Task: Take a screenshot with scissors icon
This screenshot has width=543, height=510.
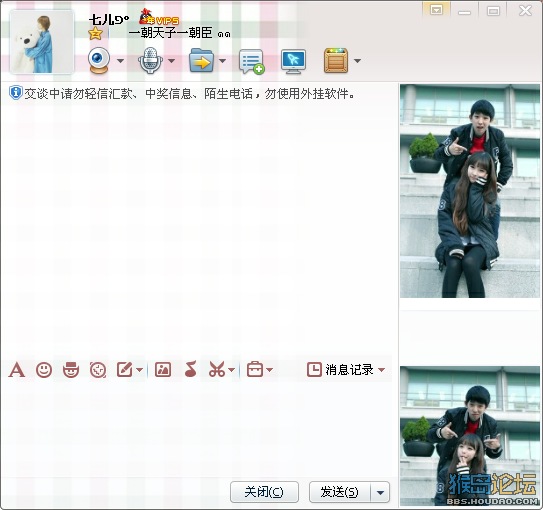Action: 217,370
